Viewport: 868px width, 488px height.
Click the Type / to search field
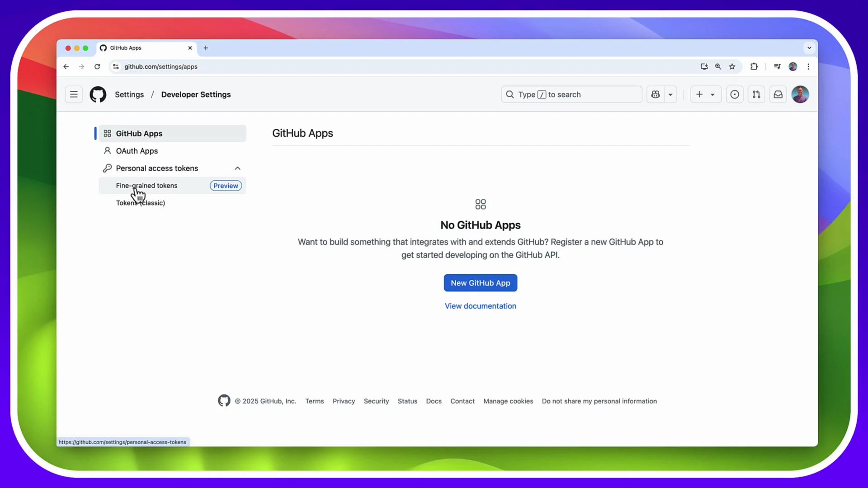point(571,94)
